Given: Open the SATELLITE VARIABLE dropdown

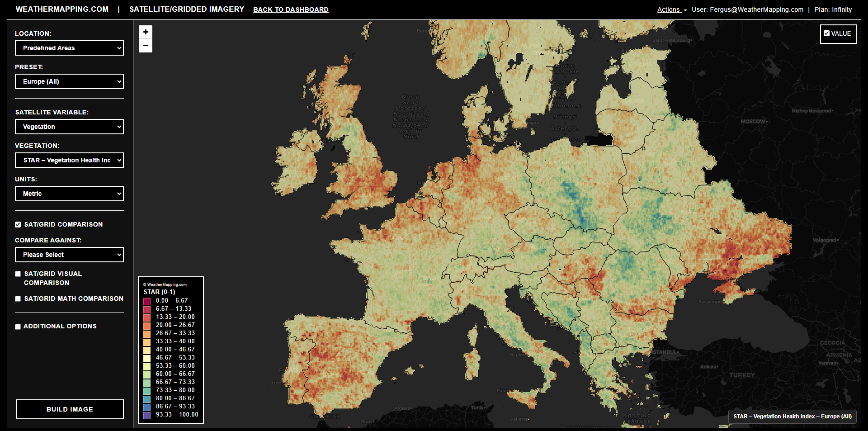Looking at the screenshot, I should (69, 127).
